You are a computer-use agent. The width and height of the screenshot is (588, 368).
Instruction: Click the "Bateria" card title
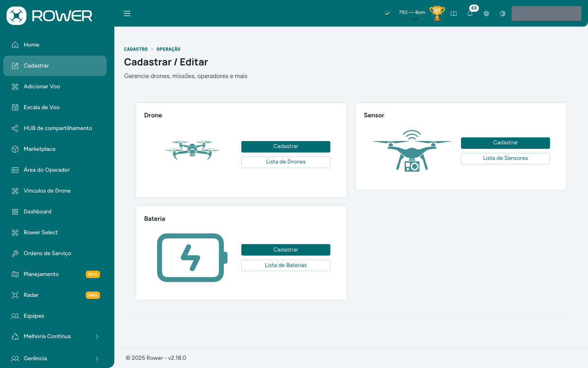[155, 219]
